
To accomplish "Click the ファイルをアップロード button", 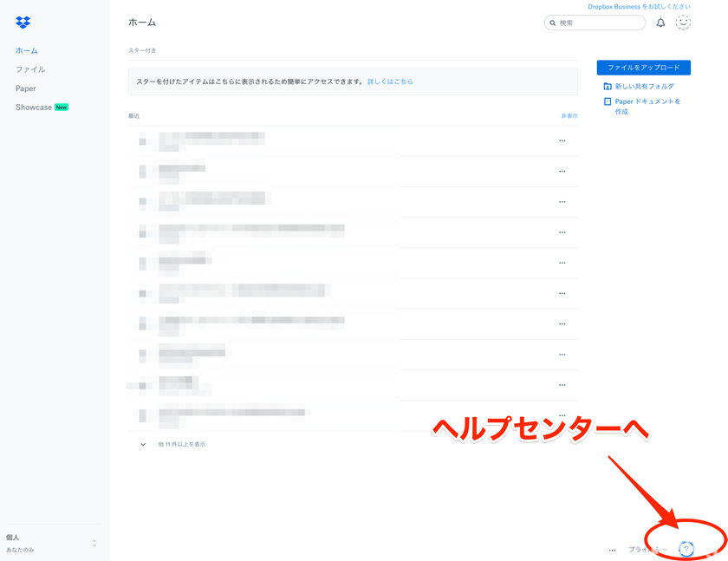I will [x=643, y=68].
